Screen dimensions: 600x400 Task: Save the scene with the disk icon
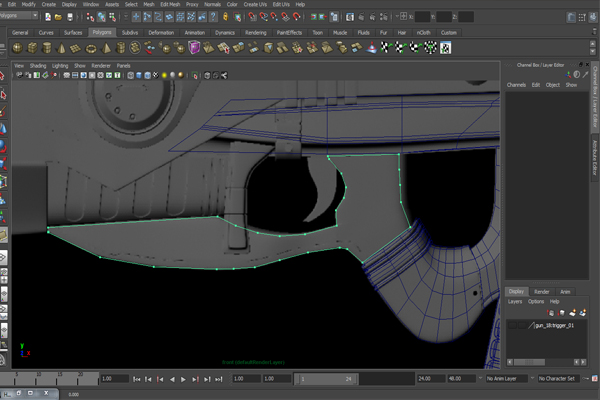click(x=70, y=17)
